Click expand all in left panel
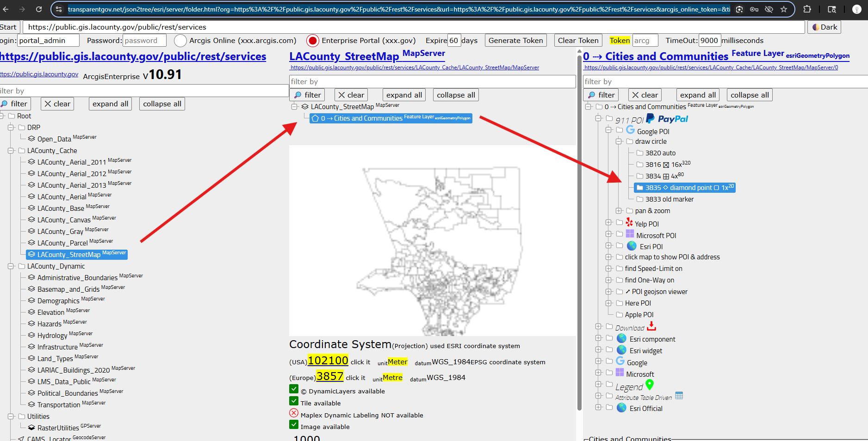The width and height of the screenshot is (868, 441). tap(110, 104)
